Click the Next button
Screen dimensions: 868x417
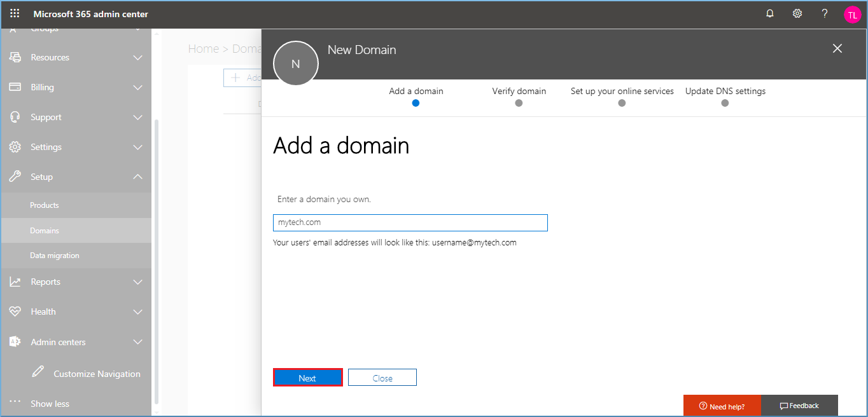tap(308, 378)
